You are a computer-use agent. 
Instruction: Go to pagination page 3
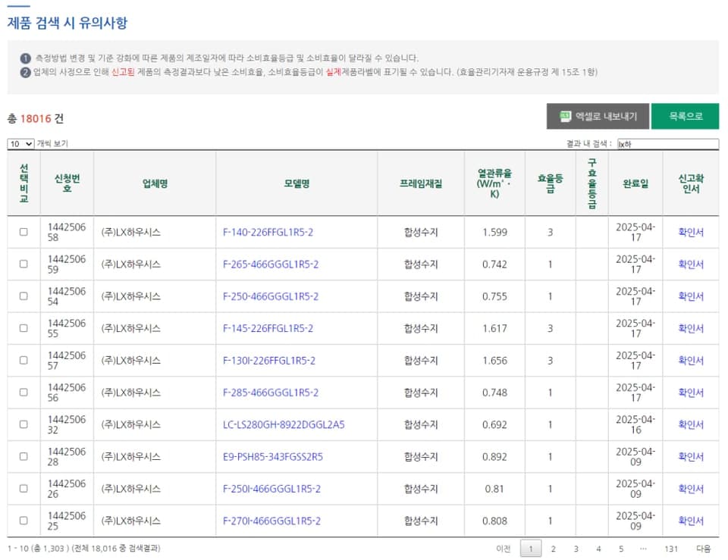pos(576,549)
